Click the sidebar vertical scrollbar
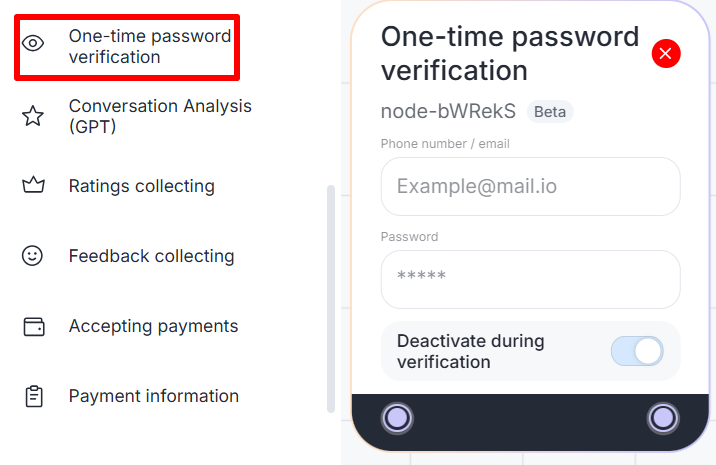 point(331,300)
